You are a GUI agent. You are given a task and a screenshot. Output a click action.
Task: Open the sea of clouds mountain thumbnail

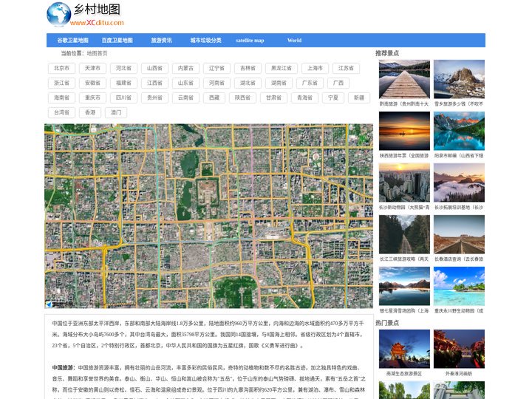(459, 183)
